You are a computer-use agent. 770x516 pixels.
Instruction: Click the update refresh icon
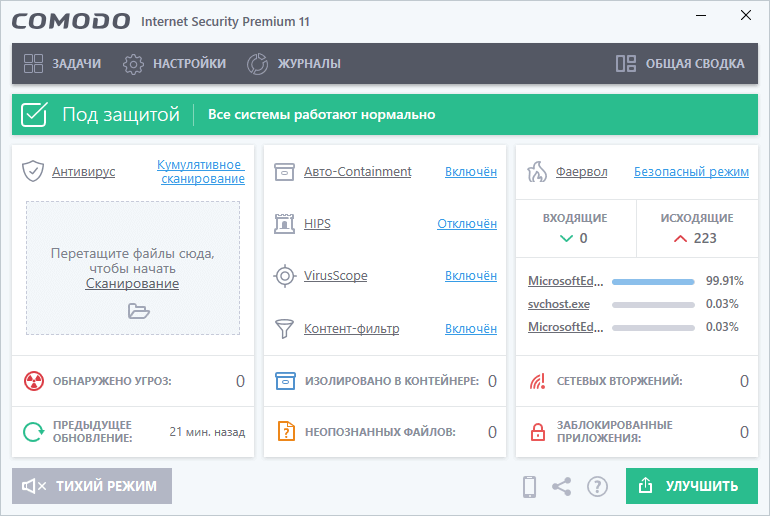tap(33, 432)
